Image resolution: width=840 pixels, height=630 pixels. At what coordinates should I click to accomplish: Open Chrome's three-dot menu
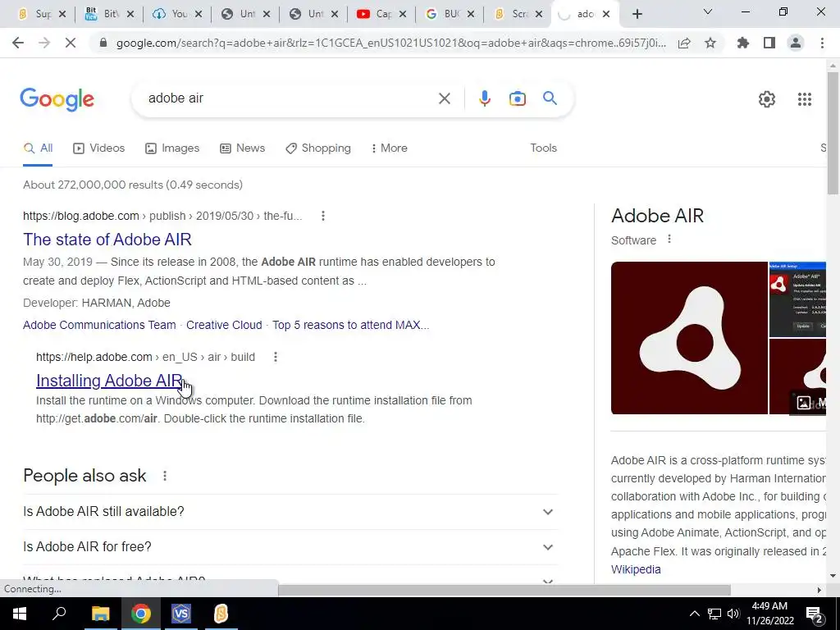point(822,43)
